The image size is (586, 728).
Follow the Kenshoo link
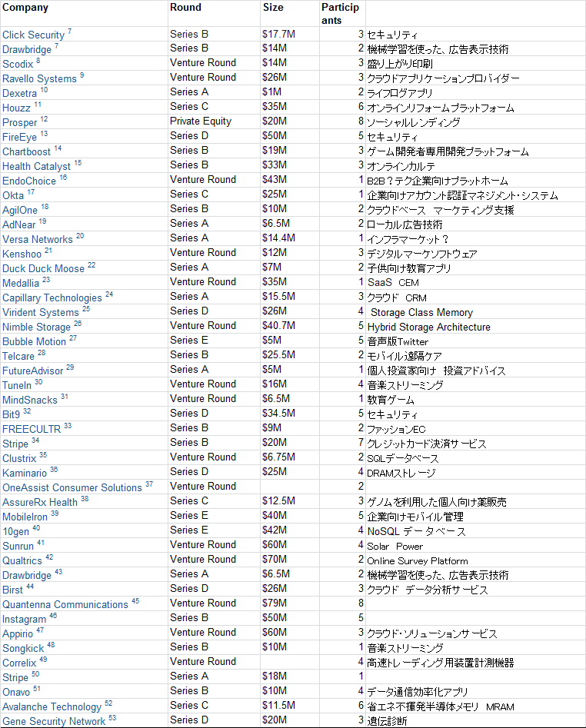[22, 254]
